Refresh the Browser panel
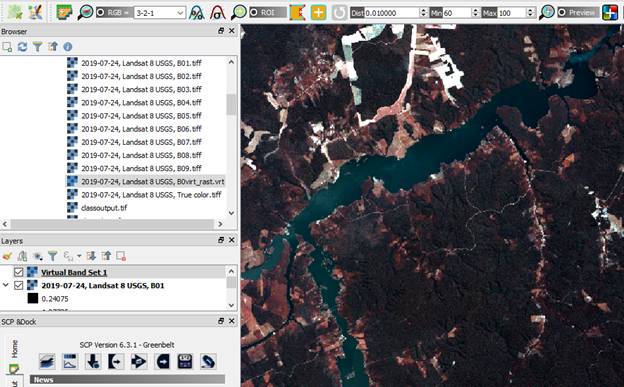 coord(22,47)
